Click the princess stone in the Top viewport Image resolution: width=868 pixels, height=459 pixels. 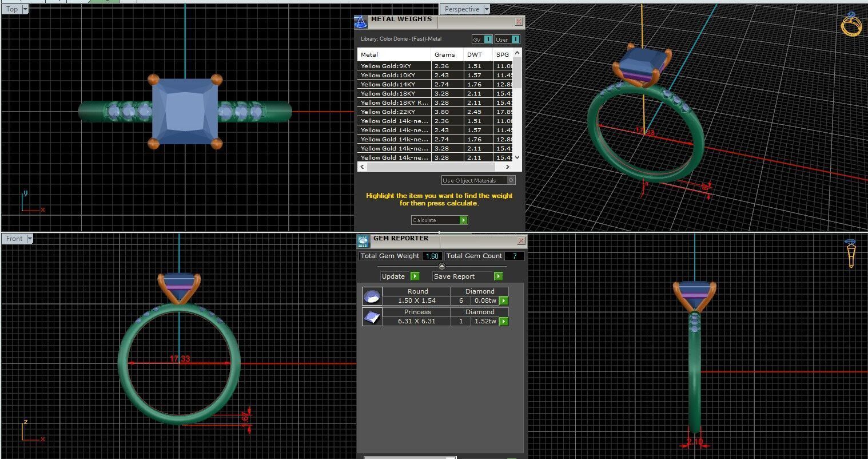[x=185, y=112]
